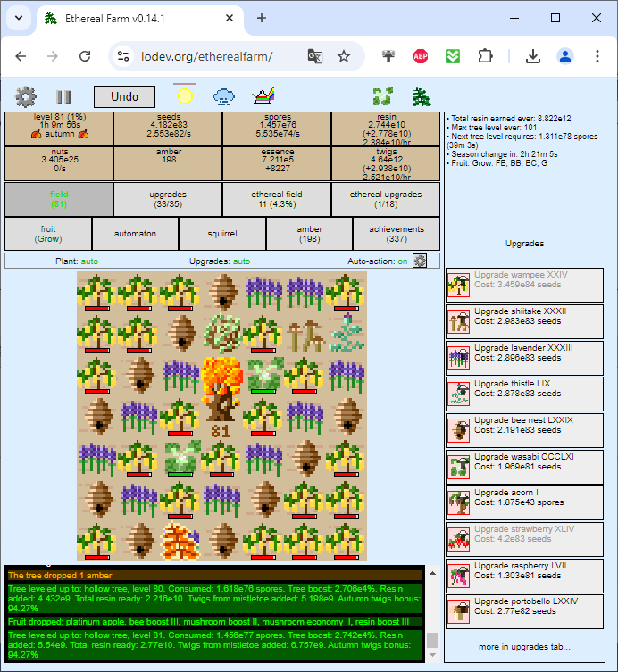The width and height of the screenshot is (618, 672).
Task: Activate the sun weather ability
Action: pos(185,96)
